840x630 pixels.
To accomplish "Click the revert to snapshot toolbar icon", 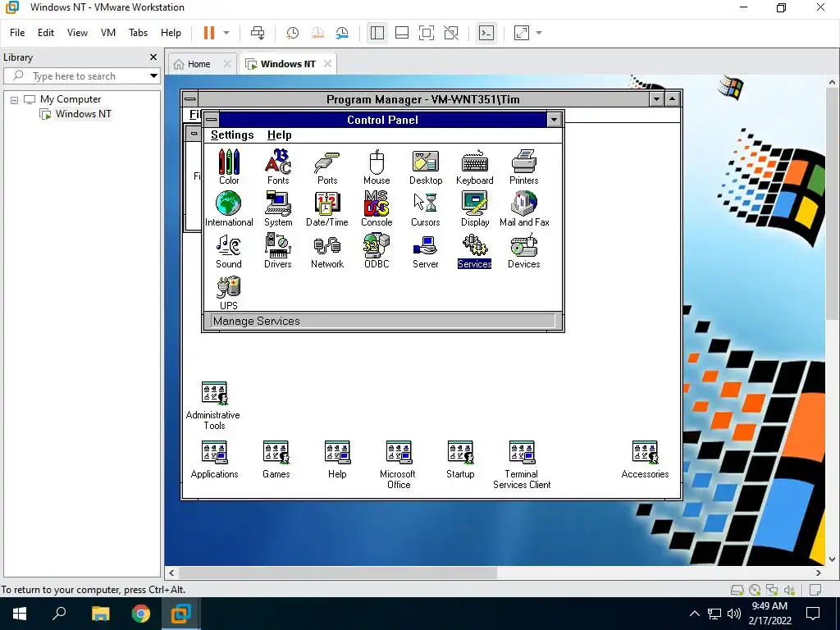I will [317, 33].
